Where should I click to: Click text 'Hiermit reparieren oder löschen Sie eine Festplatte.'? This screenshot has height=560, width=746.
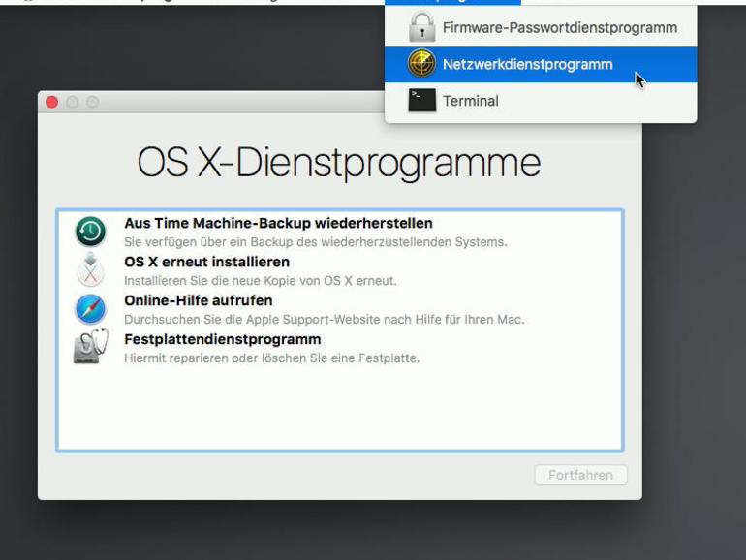tap(271, 358)
